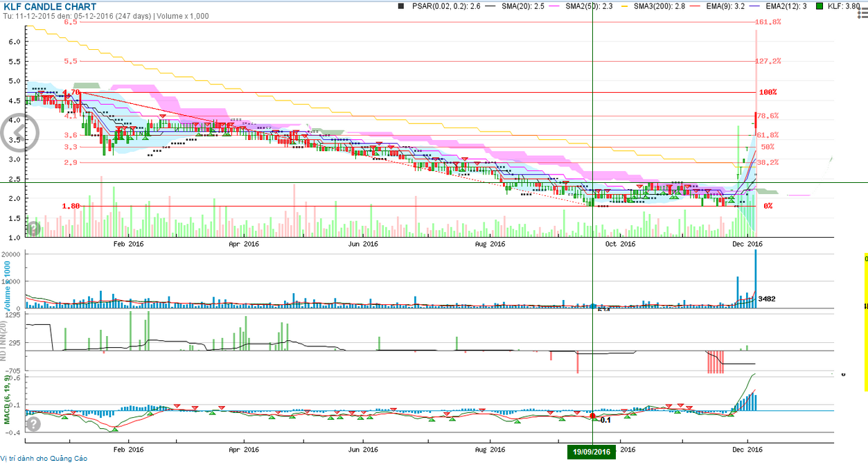
Task: Toggle the EMA2(12) legend entry
Action: tap(779, 6)
